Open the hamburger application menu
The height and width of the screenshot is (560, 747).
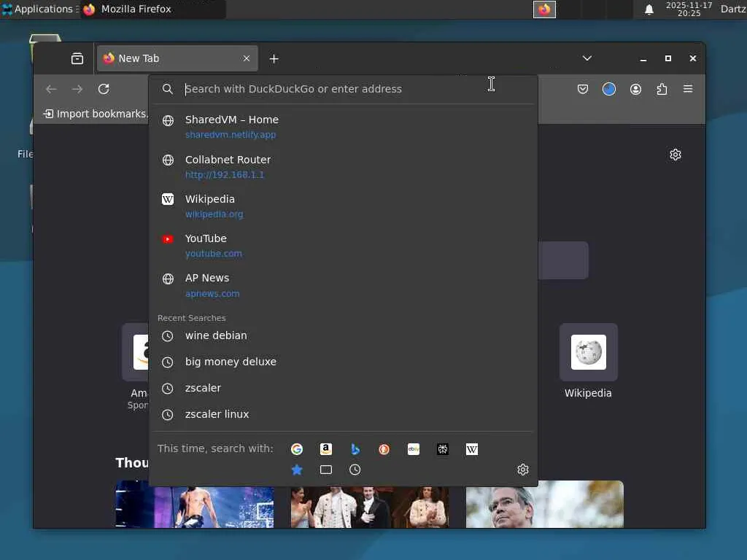(688, 89)
